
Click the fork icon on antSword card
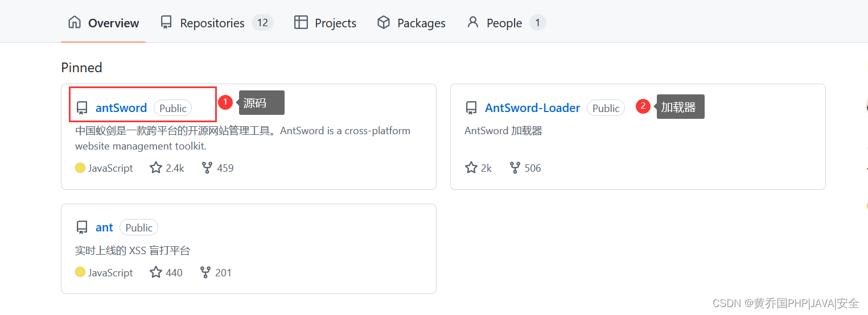click(207, 168)
